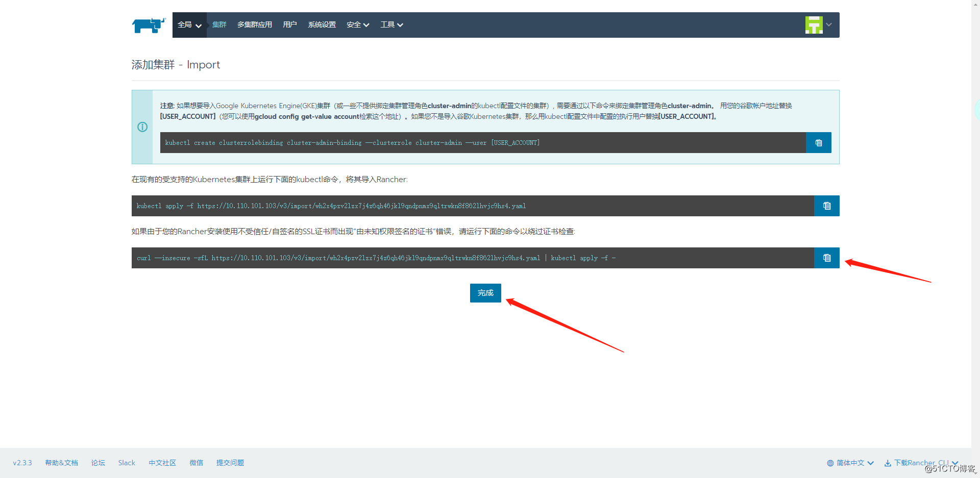Image resolution: width=980 pixels, height=478 pixels.
Task: Click the v2.3.3 version link
Action: click(x=22, y=463)
